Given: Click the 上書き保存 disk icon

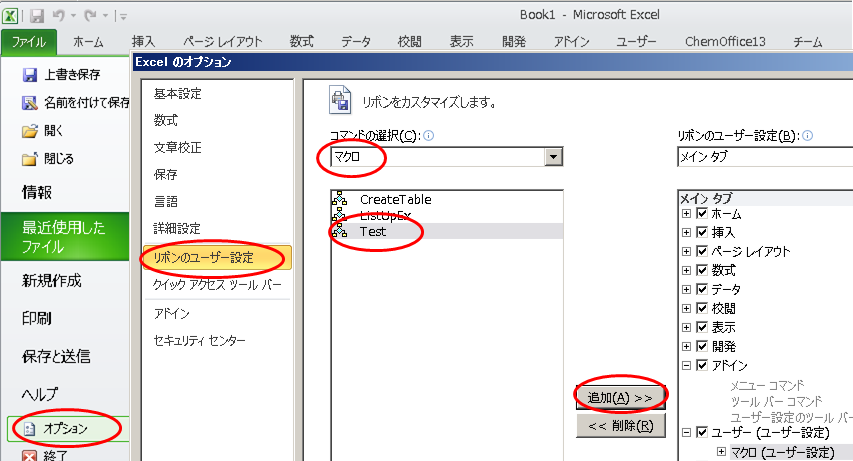Looking at the screenshot, I should coord(30,75).
